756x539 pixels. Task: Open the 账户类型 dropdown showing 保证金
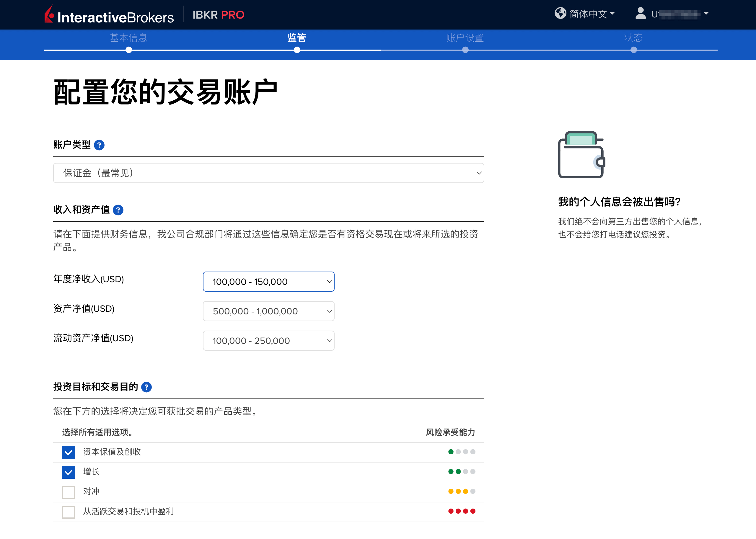[x=269, y=173]
